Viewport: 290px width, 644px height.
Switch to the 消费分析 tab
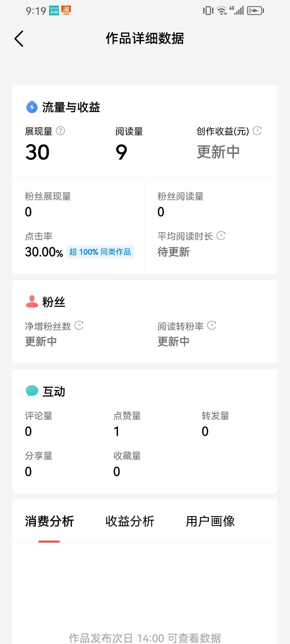[x=49, y=521]
